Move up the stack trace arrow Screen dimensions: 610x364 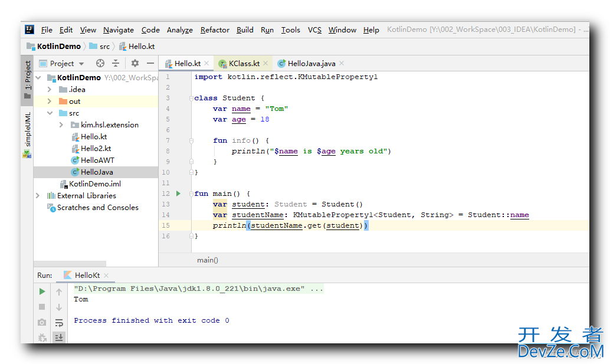pos(59,291)
